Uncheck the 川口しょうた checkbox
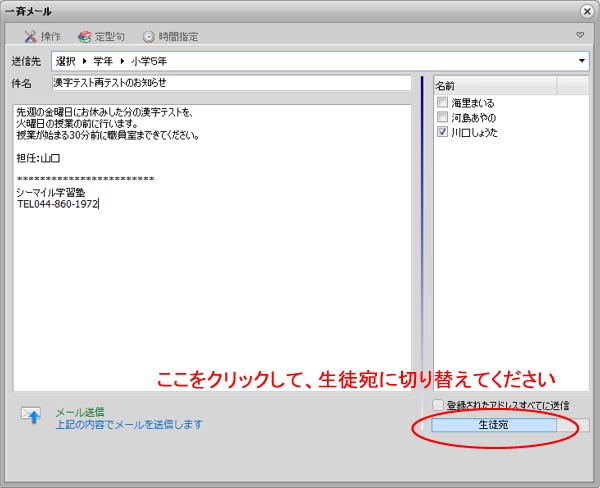The height and width of the screenshot is (488, 600). coord(442,132)
